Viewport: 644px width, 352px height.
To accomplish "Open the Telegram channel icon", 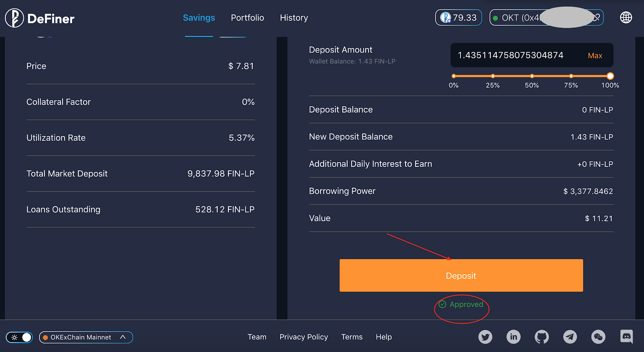I will (x=570, y=337).
